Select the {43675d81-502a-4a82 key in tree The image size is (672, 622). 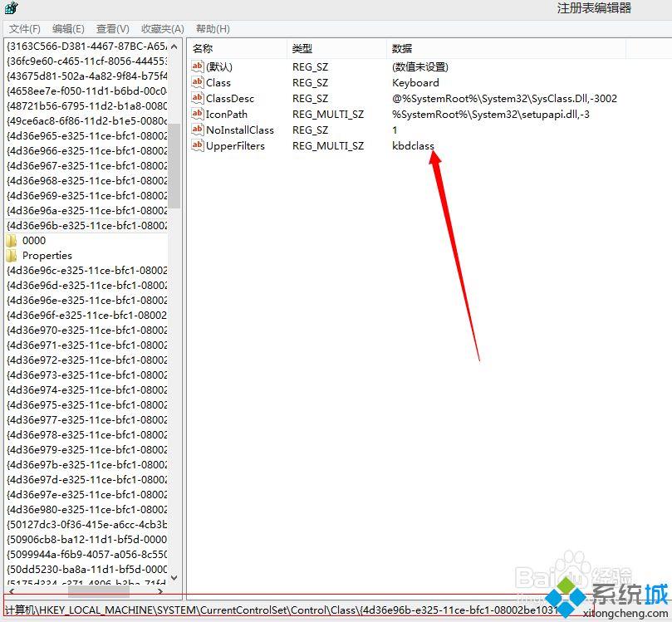pyautogui.click(x=86, y=76)
